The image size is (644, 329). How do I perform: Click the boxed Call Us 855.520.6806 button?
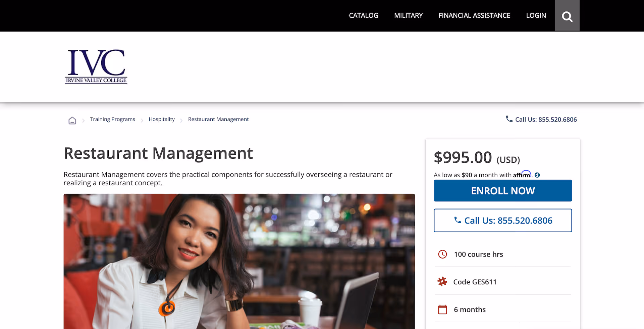pos(503,220)
